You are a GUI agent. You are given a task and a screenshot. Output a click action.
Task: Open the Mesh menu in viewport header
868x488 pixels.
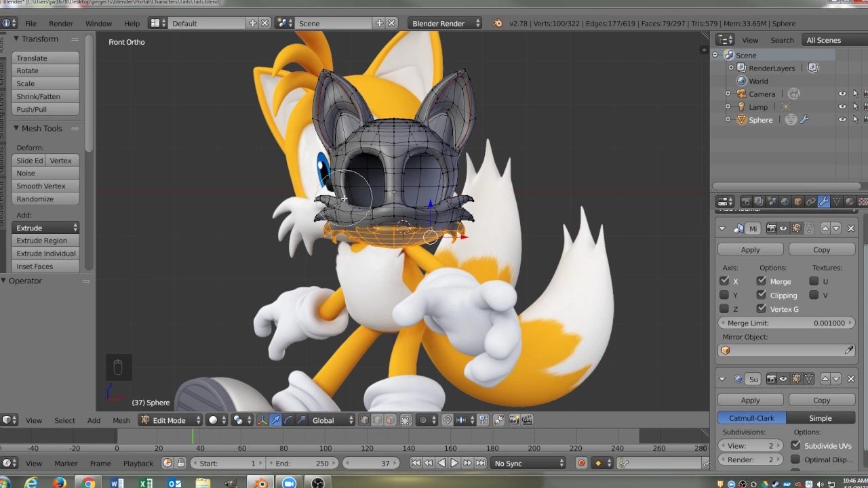tap(121, 420)
